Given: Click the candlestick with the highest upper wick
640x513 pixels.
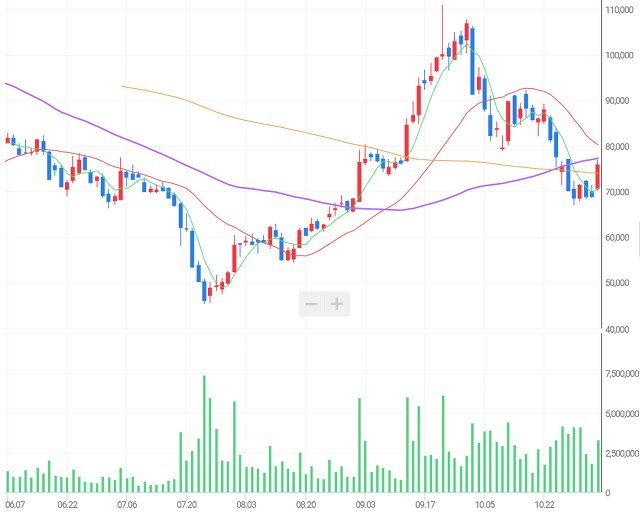Looking at the screenshot, I should (442, 32).
